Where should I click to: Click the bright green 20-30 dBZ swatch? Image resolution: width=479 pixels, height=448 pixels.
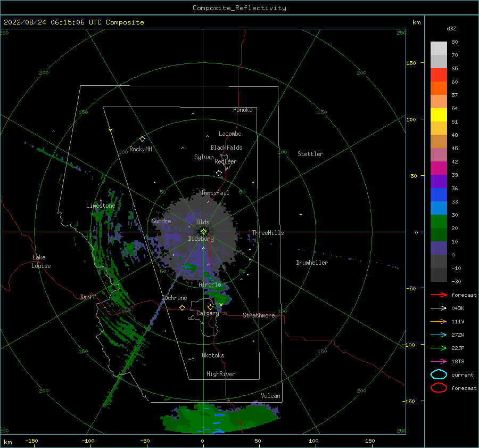pyautogui.click(x=439, y=222)
